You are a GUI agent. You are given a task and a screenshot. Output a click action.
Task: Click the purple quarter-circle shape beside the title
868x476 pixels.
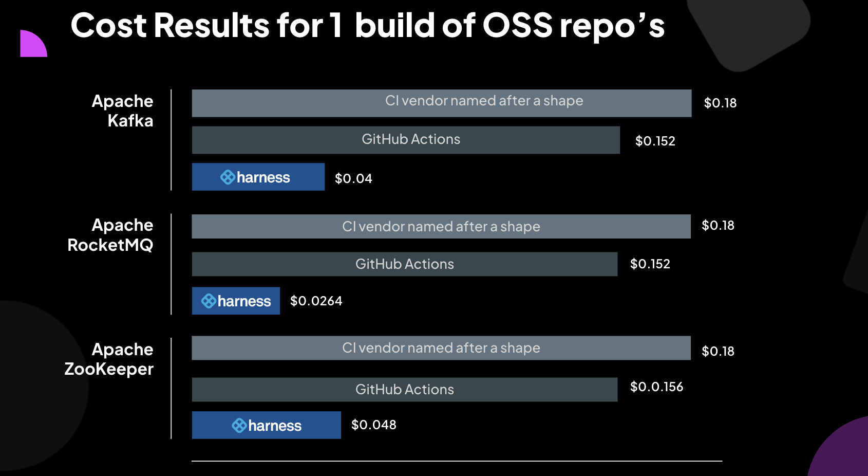pyautogui.click(x=32, y=44)
